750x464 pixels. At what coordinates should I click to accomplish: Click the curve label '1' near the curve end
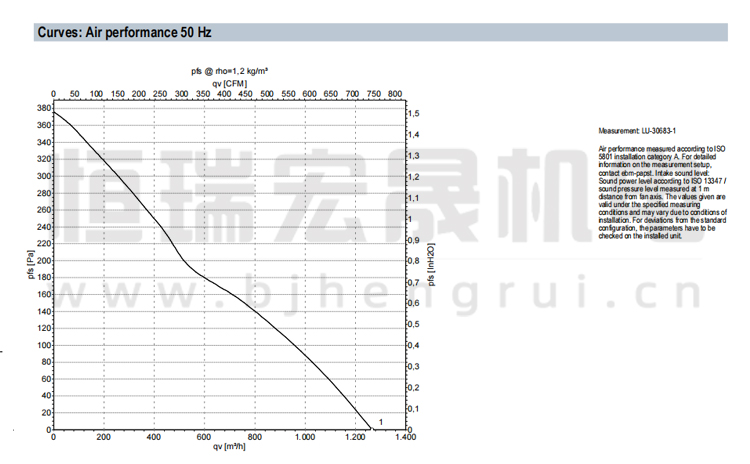pos(381,423)
